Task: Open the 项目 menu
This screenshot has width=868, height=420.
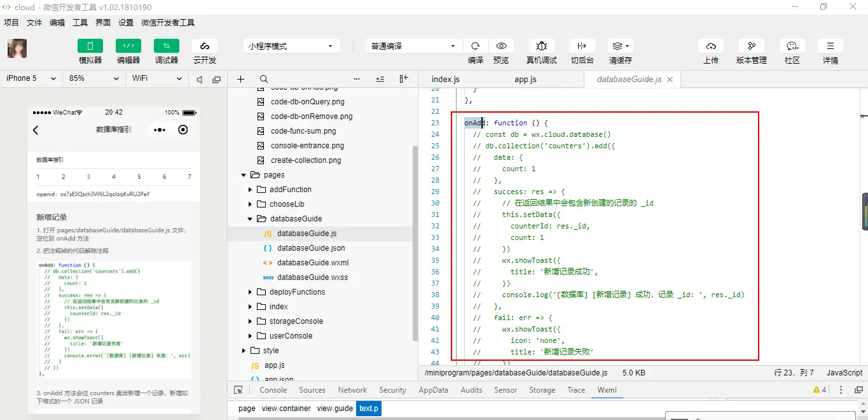Action: click(x=11, y=22)
